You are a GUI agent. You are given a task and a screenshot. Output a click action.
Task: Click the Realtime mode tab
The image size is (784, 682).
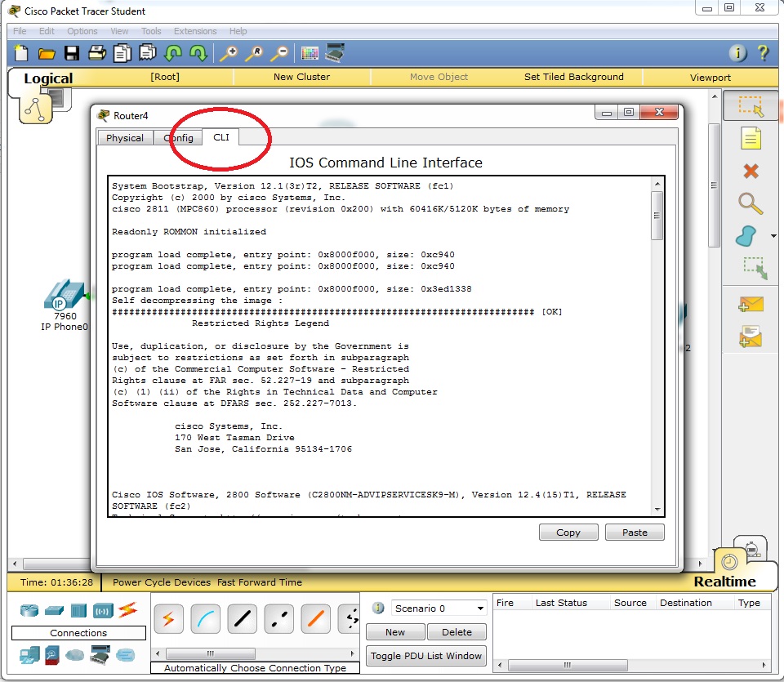pyautogui.click(x=724, y=582)
